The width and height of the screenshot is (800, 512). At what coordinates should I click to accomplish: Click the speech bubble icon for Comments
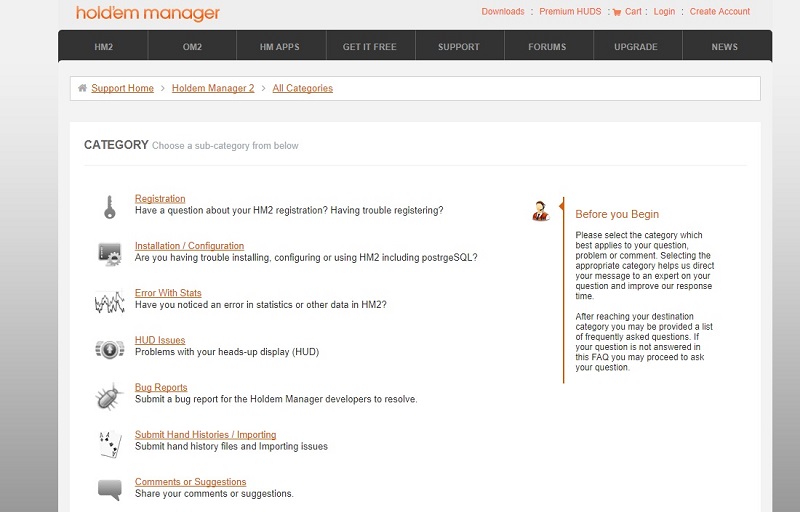(x=109, y=489)
